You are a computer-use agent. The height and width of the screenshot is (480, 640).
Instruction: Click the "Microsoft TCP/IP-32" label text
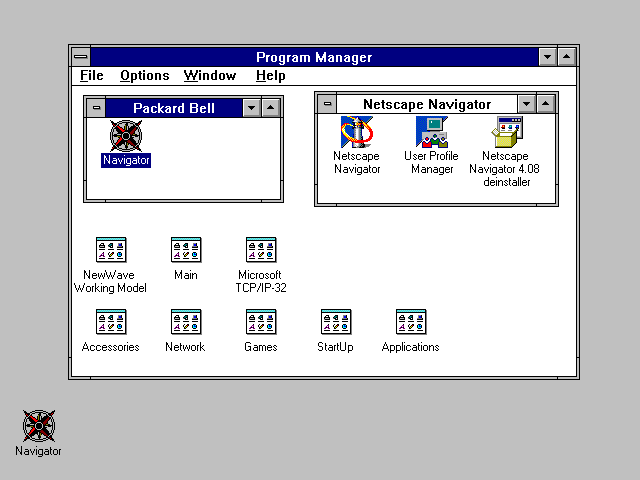pyautogui.click(x=261, y=281)
